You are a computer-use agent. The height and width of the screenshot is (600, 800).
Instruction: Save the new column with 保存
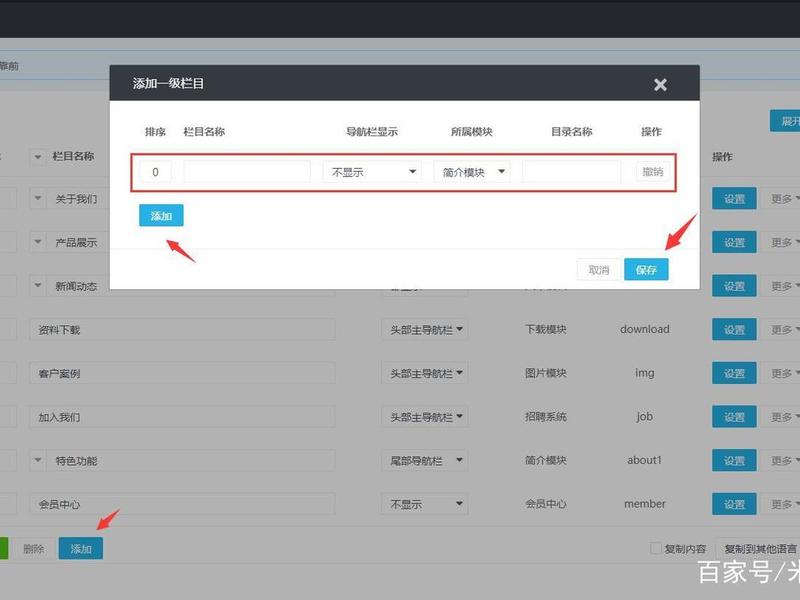pyautogui.click(x=646, y=269)
